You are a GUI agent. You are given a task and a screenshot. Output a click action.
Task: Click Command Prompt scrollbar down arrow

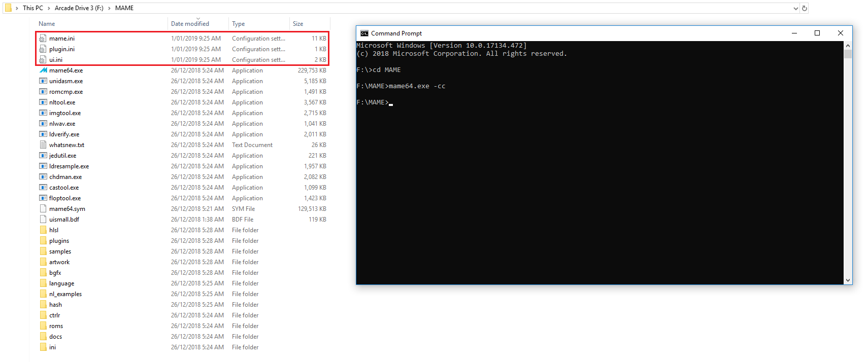pos(848,280)
